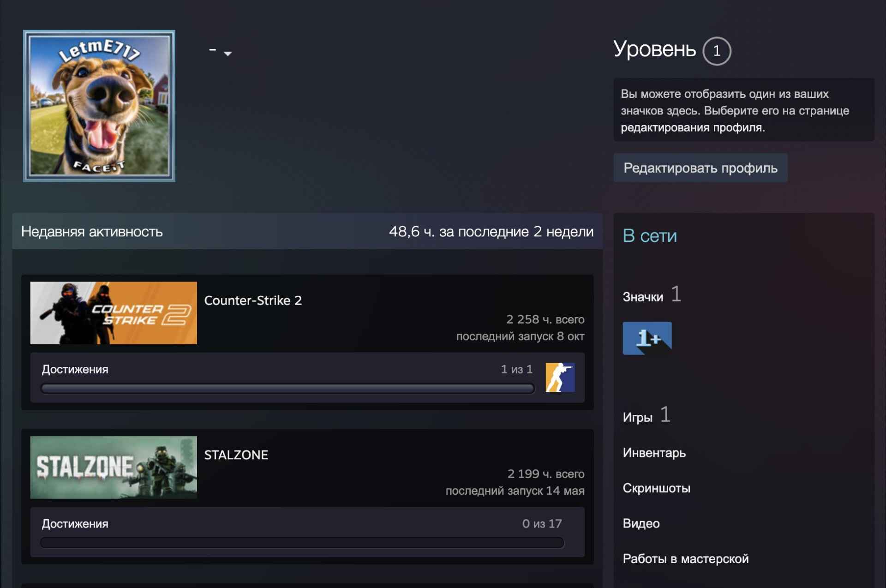Image resolution: width=886 pixels, height=588 pixels.
Task: Click the level 1 circle badge
Action: (x=717, y=51)
